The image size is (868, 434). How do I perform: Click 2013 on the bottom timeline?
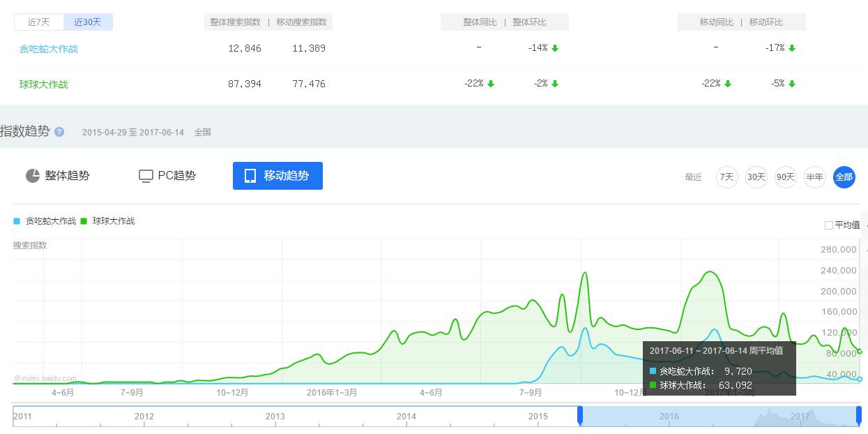tap(275, 417)
